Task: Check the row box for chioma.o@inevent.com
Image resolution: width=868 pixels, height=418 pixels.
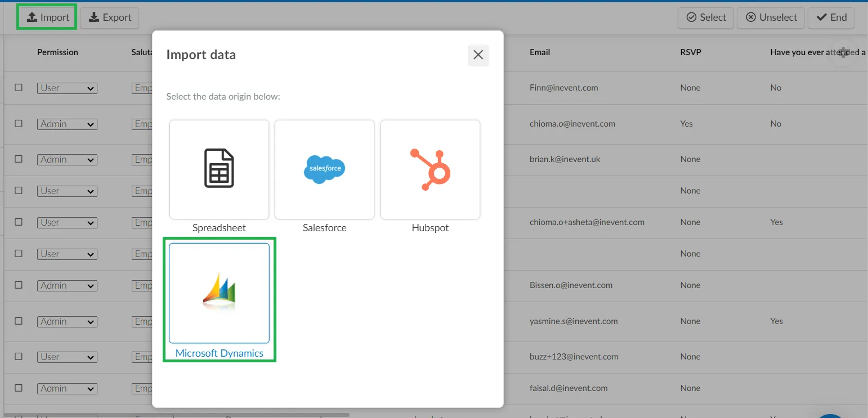Action: click(x=19, y=124)
